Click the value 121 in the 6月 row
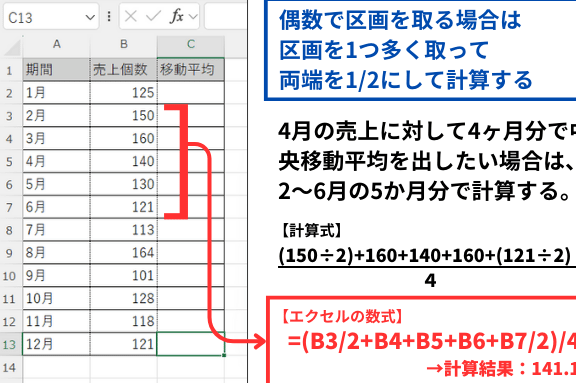Viewport: 576px width, 383px height. pos(124,207)
